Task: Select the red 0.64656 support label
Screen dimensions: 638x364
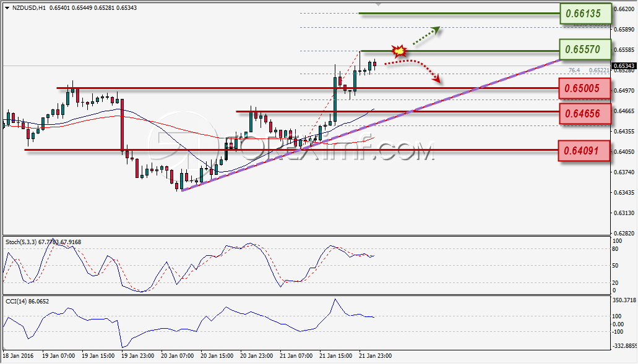Action: click(x=585, y=114)
